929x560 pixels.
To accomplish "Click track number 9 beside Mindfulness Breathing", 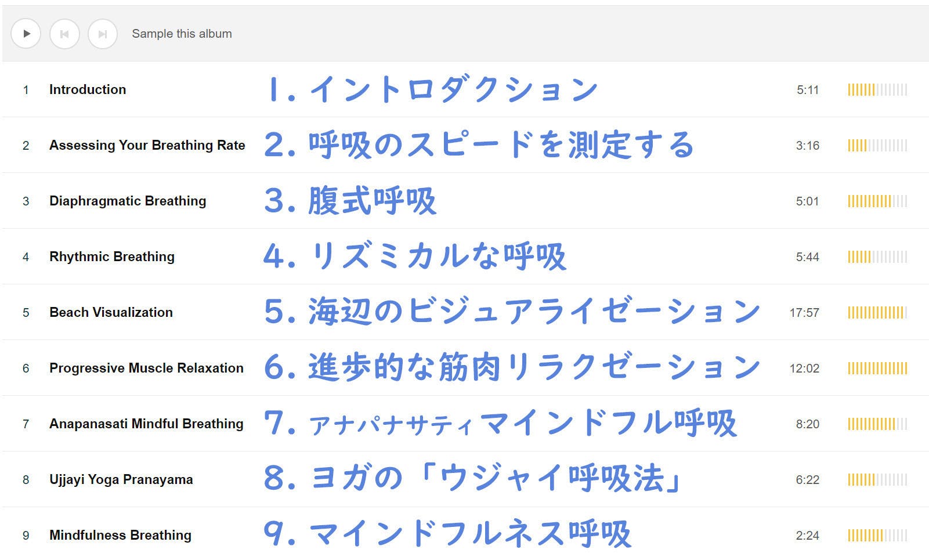I will pos(26,536).
